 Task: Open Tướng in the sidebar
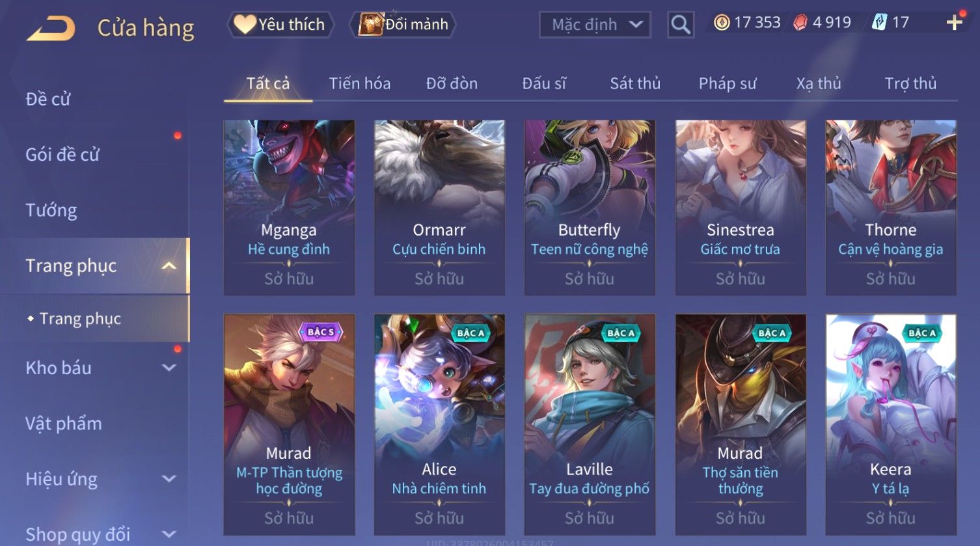pos(51,210)
